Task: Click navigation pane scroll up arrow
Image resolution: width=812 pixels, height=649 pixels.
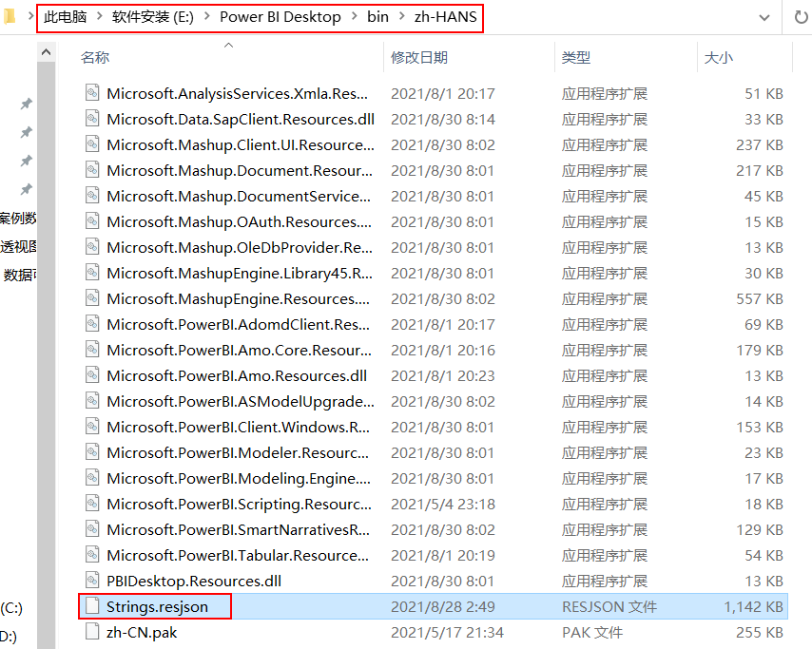Action: [46, 52]
